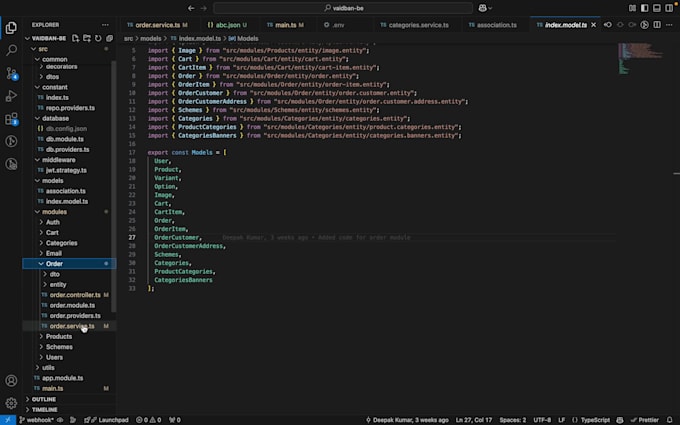Open webhook branch in status bar

[37, 420]
